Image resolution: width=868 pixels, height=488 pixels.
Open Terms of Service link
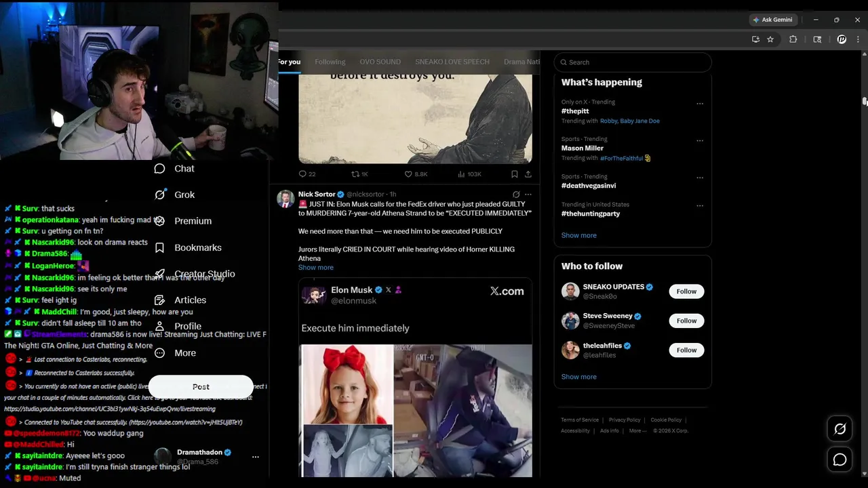(x=580, y=420)
